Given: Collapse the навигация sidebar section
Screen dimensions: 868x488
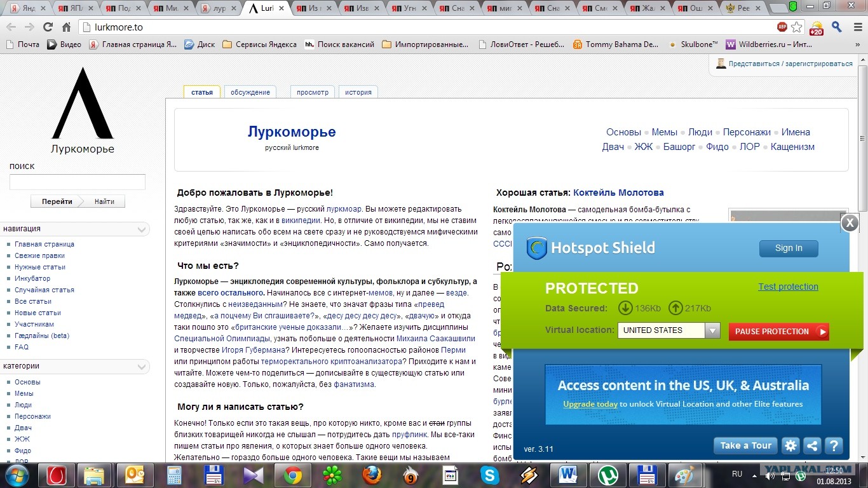Looking at the screenshot, I should pyautogui.click(x=142, y=229).
